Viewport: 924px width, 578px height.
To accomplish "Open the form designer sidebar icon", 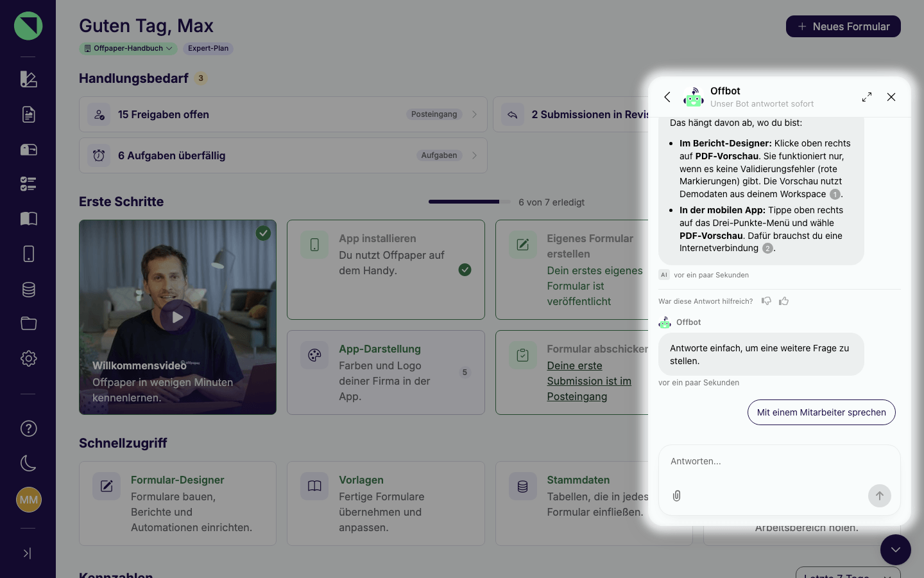I will (28, 80).
